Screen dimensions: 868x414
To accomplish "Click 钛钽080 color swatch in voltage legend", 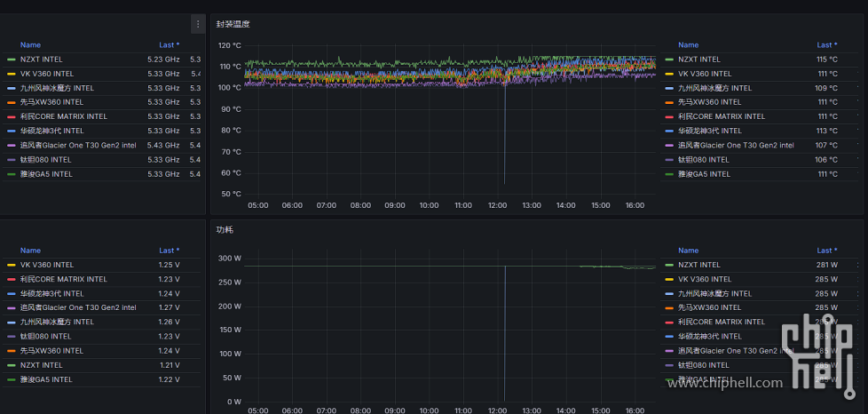I will tap(11, 337).
